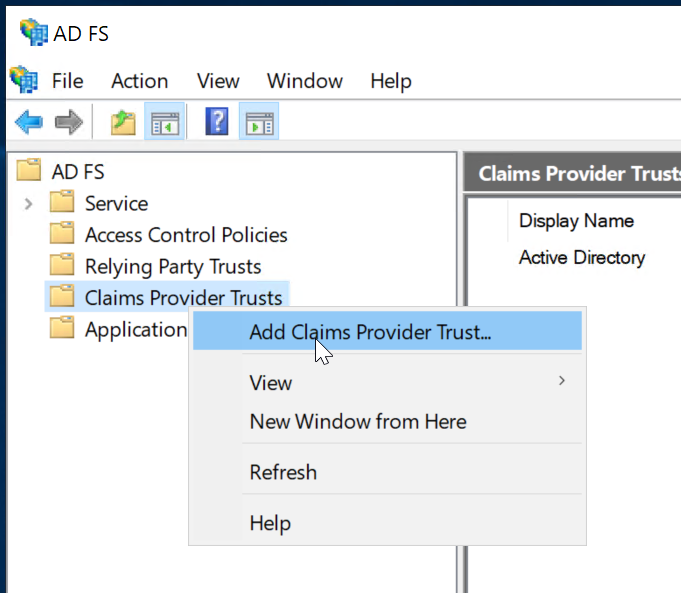Open the Action menu

(139, 81)
